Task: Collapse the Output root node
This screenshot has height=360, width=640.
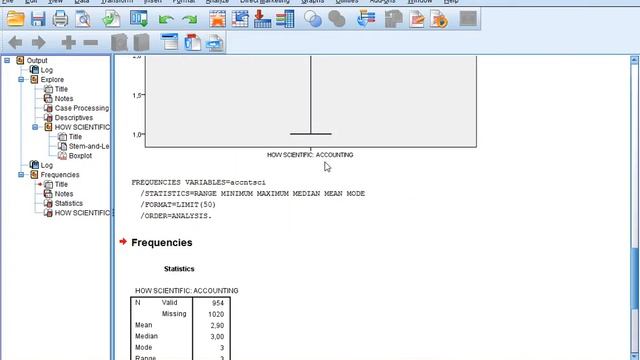Action: pyautogui.click(x=7, y=60)
